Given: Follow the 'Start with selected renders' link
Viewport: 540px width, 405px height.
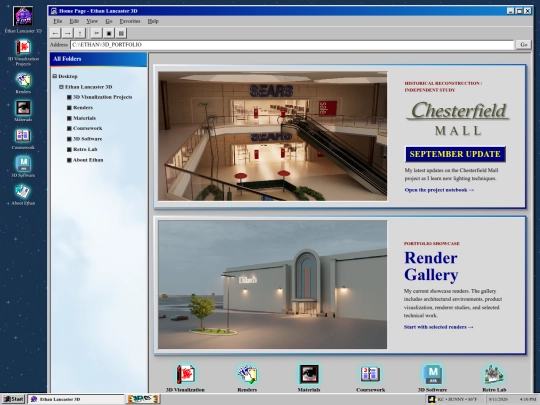Looking at the screenshot, I should [439, 327].
